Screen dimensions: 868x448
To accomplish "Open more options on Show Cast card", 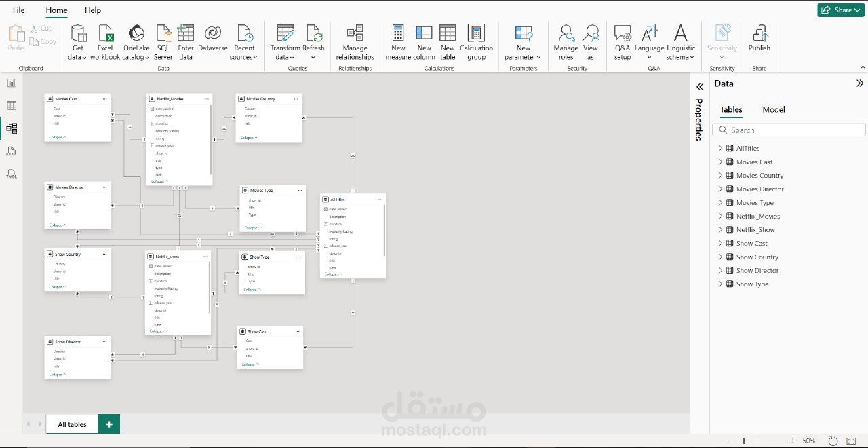I will [297, 332].
